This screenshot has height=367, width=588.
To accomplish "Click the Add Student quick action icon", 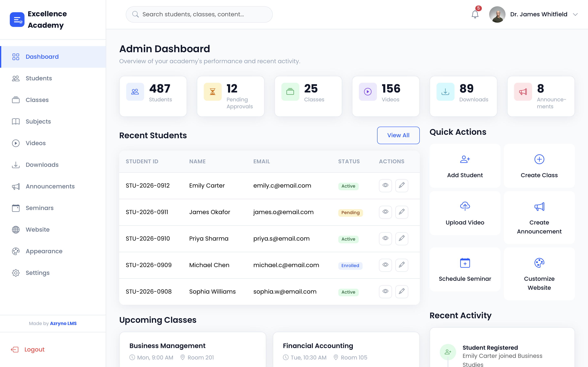I will click(x=465, y=159).
